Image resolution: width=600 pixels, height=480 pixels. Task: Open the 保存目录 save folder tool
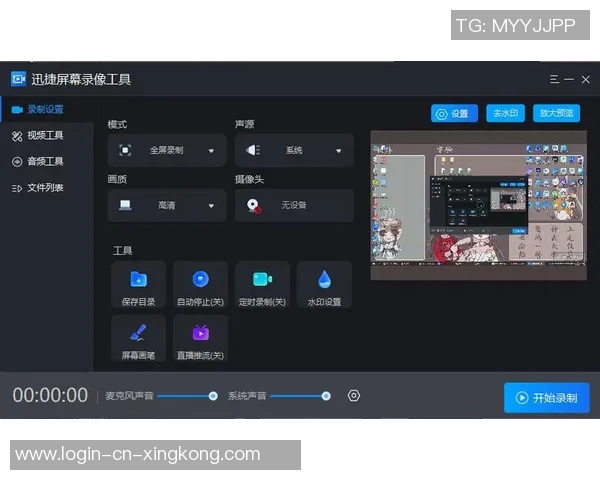pos(139,285)
